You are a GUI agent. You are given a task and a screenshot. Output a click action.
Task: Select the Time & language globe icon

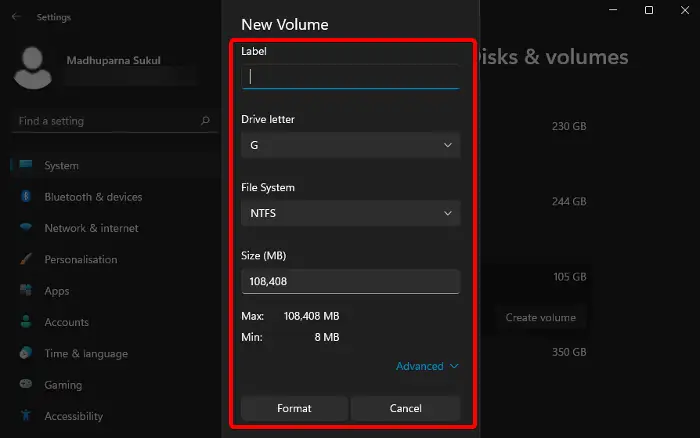26,353
